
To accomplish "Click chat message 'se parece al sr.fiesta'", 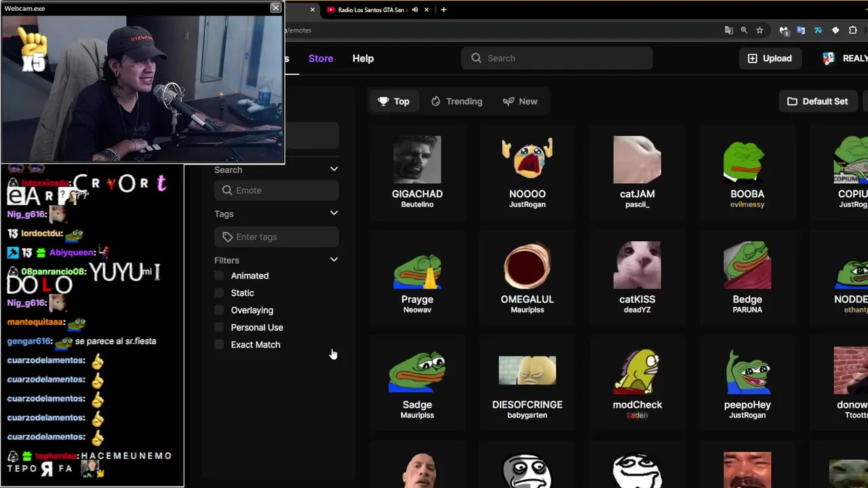I will click(116, 341).
